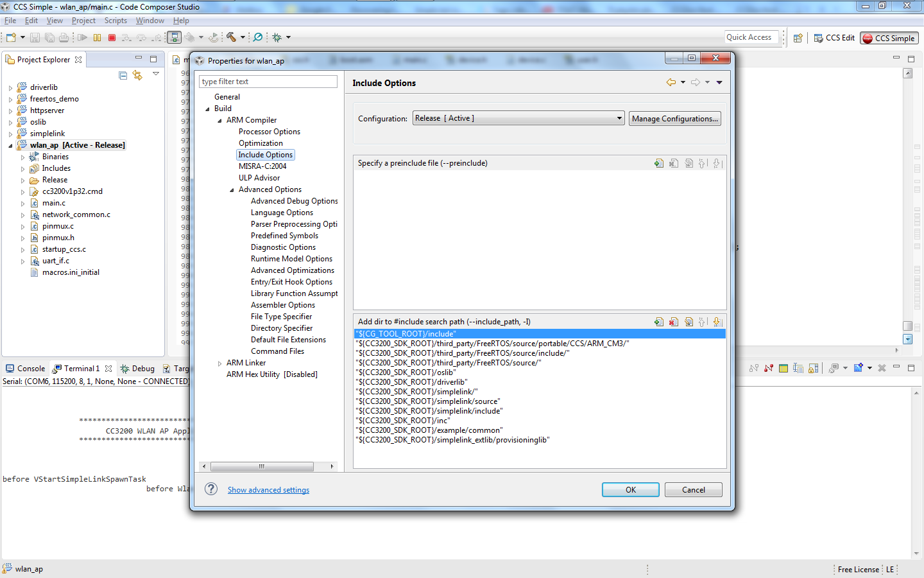Click the yellow table icon in terminal toolbar
Viewport: 924px width, 578px height.
[783, 368]
